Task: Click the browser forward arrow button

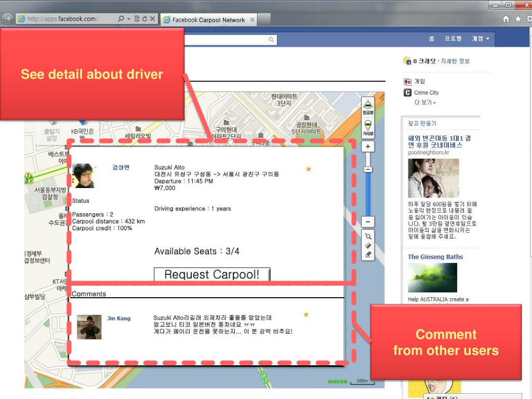Action: click(7, 19)
